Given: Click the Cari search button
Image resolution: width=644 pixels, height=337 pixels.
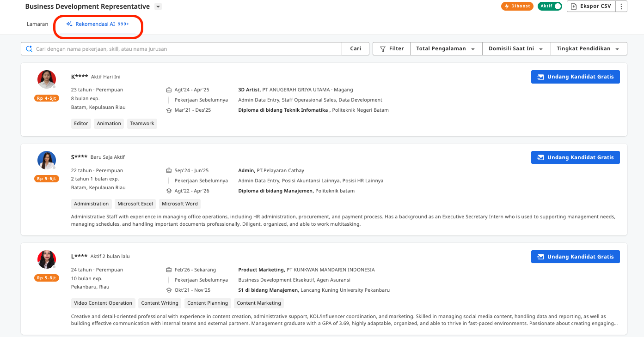Looking at the screenshot, I should pyautogui.click(x=356, y=49).
